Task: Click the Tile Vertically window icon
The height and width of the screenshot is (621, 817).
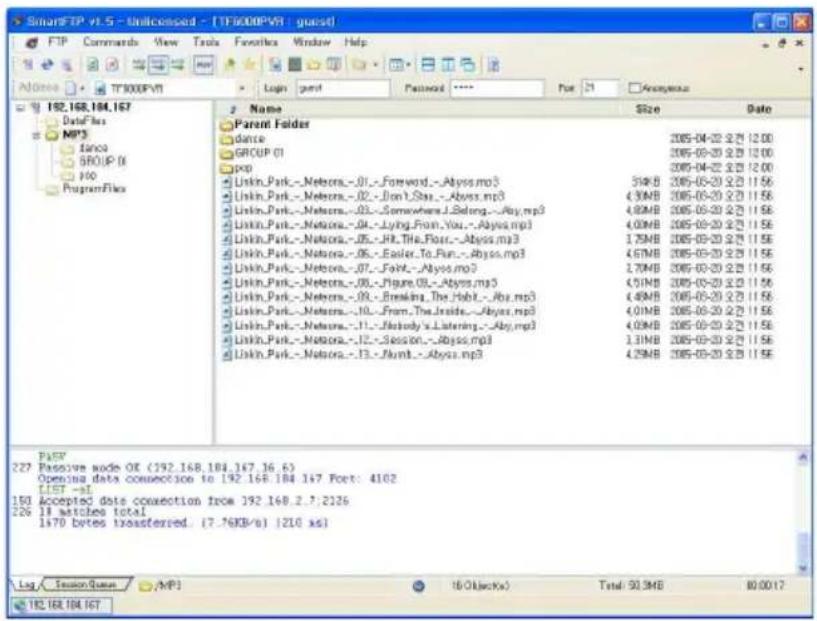Action: click(448, 65)
